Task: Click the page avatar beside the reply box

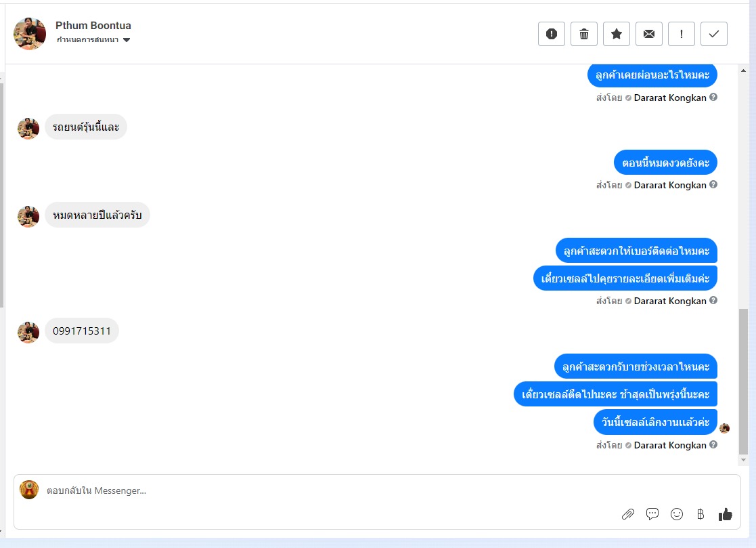Action: pos(29,490)
